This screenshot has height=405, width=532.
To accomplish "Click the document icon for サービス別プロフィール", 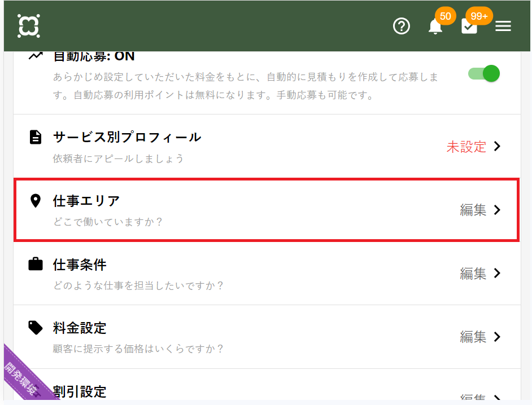I will (36, 137).
